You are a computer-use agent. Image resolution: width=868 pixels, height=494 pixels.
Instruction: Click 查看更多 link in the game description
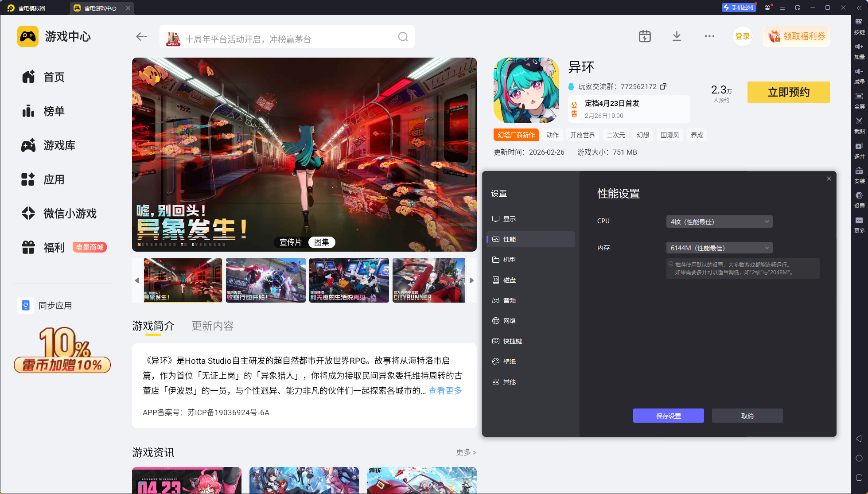click(x=445, y=391)
